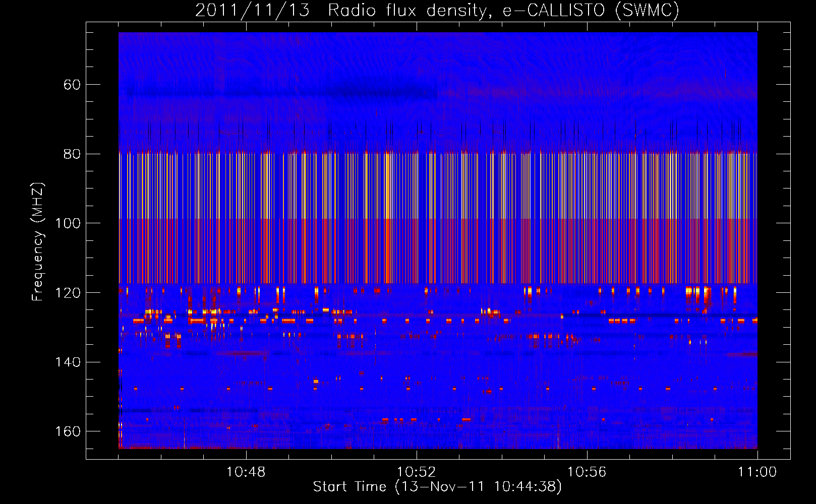Click the 160 frequency tick label

[x=68, y=431]
